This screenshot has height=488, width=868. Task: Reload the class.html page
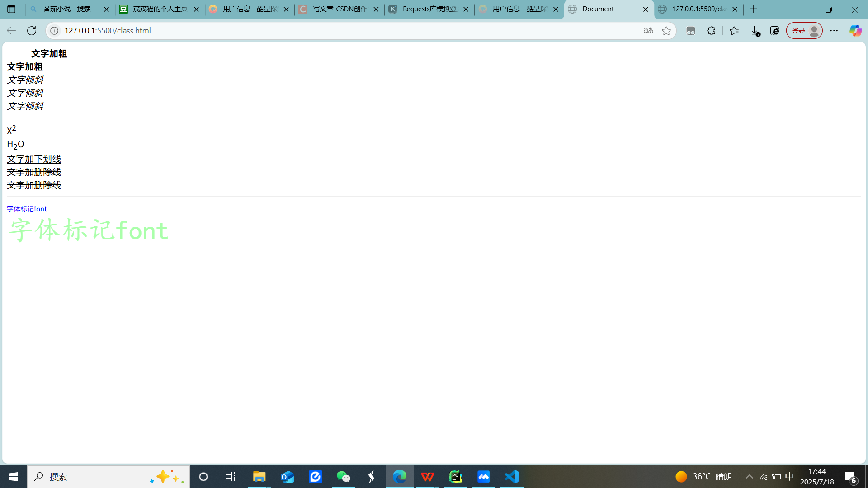[x=32, y=31]
